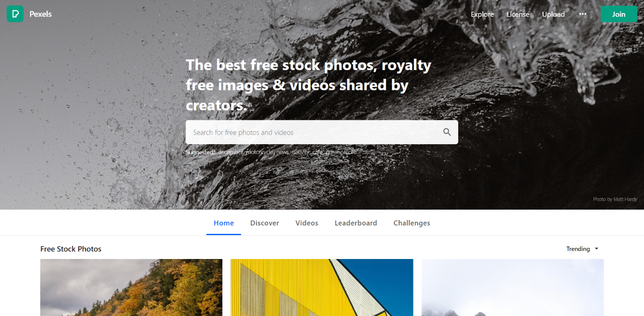This screenshot has height=316, width=644.
Task: Click the suggested term 'motorcycle'
Action: coord(260,152)
